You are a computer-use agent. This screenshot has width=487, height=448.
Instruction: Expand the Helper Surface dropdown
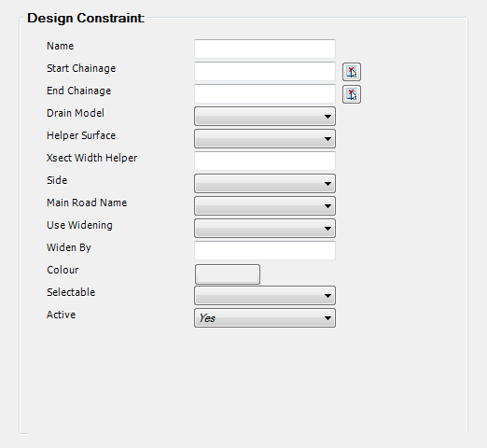[x=265, y=139]
